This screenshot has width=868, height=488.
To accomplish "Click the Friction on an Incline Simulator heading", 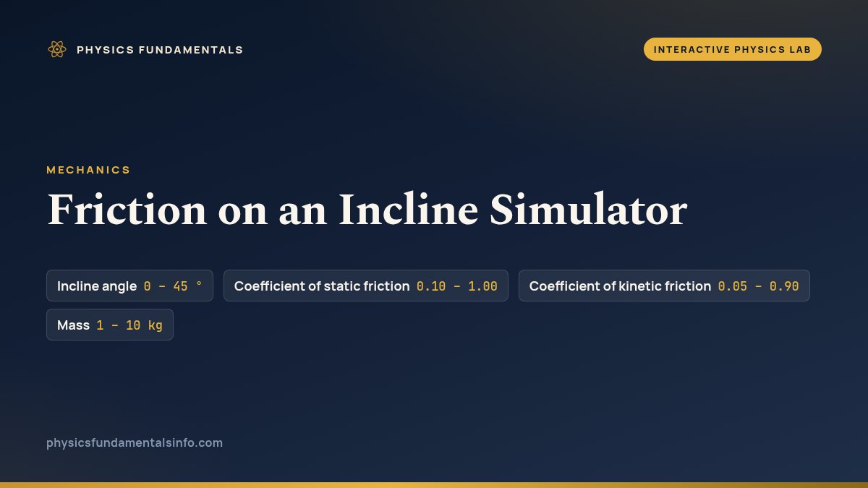I will 367,210.
